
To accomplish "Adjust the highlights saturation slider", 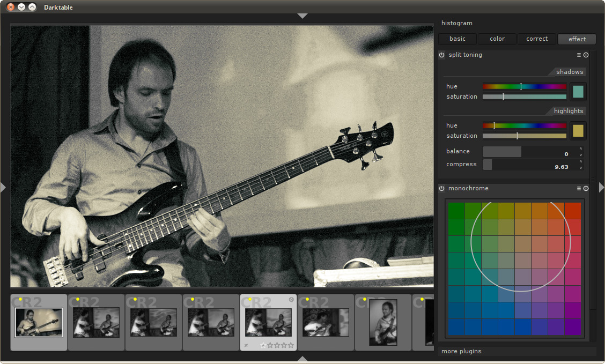I will click(x=525, y=136).
